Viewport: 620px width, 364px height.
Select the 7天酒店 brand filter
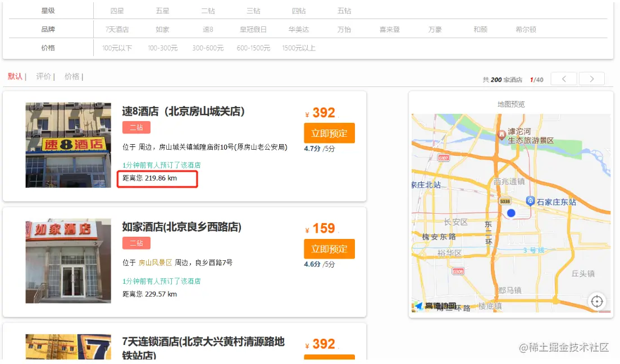(117, 30)
